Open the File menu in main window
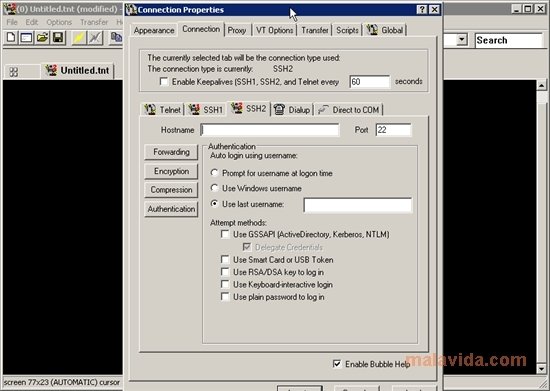This screenshot has height=391, width=550. click(x=12, y=22)
